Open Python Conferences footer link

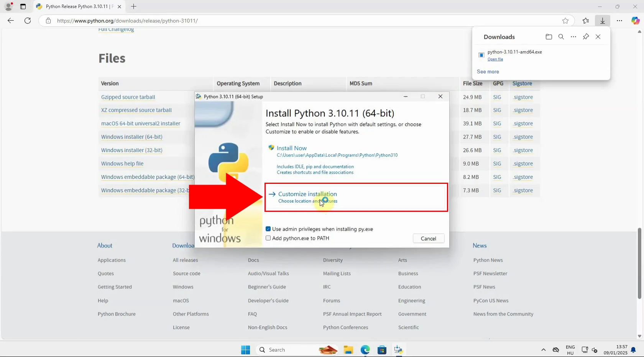point(345,328)
